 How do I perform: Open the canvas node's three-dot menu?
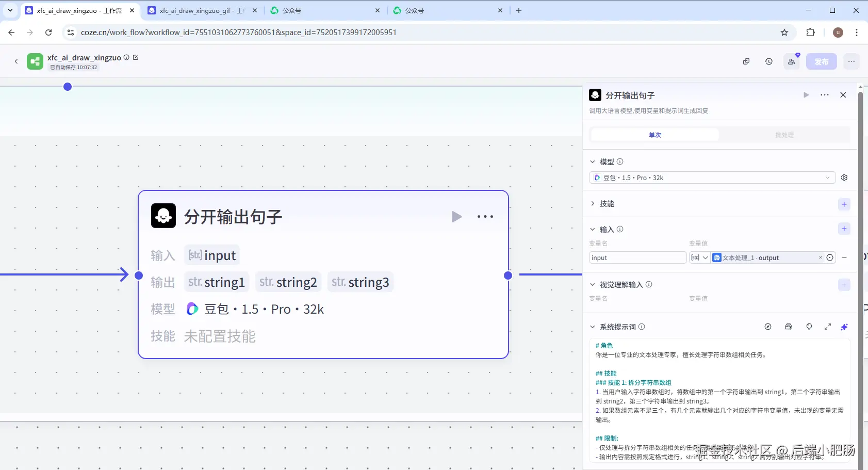485,217
